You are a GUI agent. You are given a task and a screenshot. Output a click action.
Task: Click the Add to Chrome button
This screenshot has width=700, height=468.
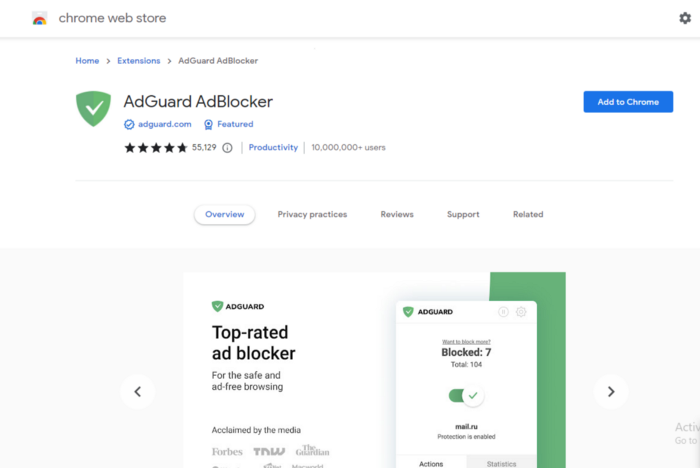[x=628, y=102]
